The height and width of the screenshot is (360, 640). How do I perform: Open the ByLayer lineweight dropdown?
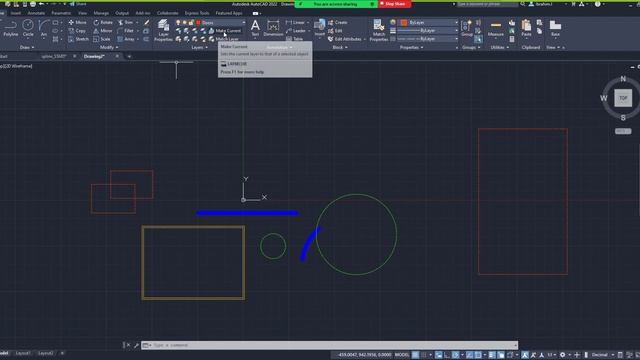[427, 31]
